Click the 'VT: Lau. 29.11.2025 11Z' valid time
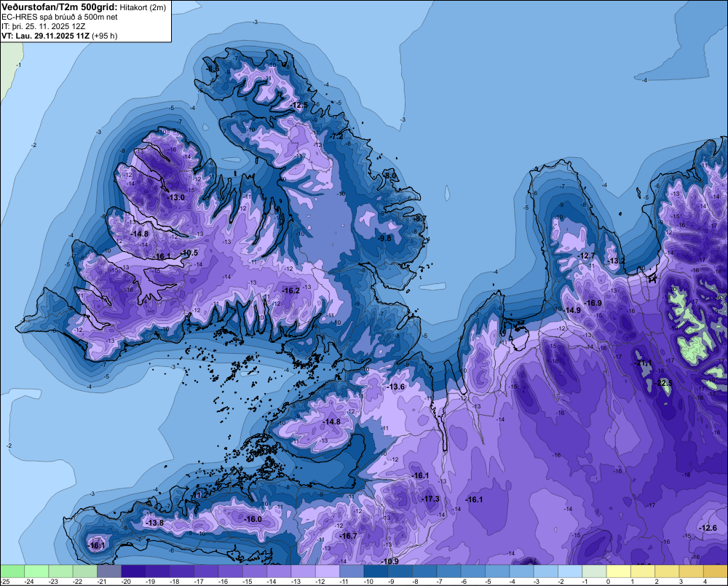Screen dimensions: 728x586 coord(45,36)
